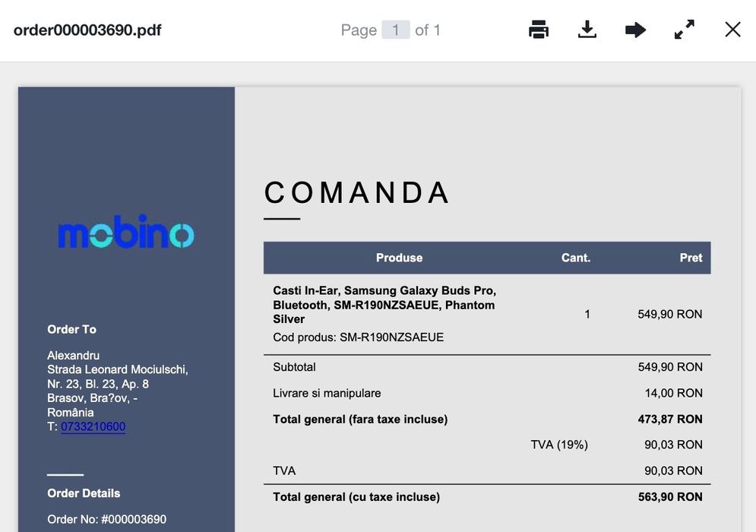Click the customer name Alexandru
Image resolution: width=756 pixels, height=532 pixels.
click(x=73, y=356)
